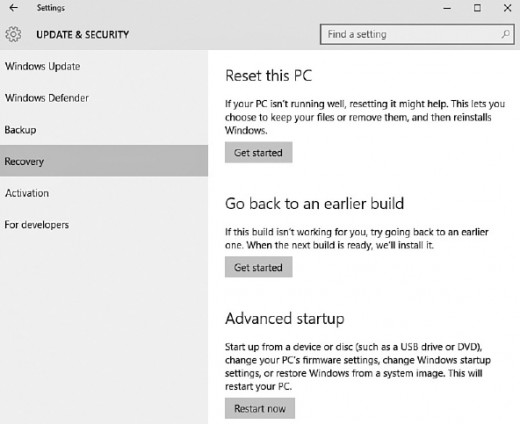Click the search magnifier icon

(x=506, y=34)
